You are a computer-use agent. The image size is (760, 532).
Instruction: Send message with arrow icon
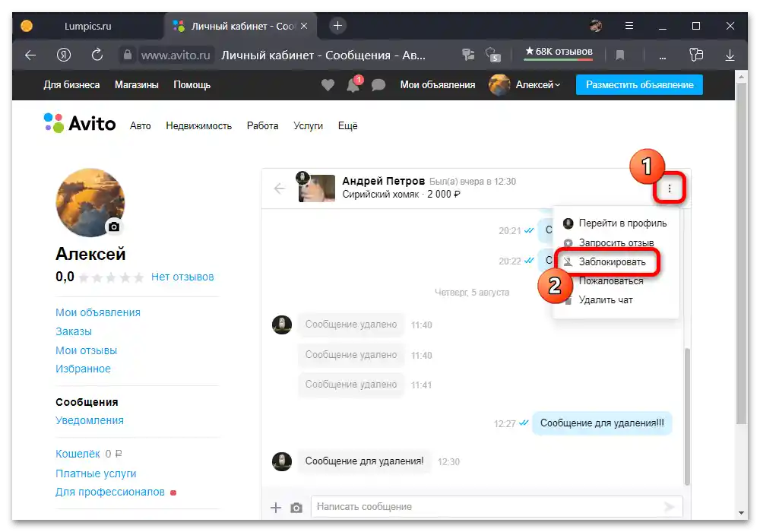(x=670, y=507)
